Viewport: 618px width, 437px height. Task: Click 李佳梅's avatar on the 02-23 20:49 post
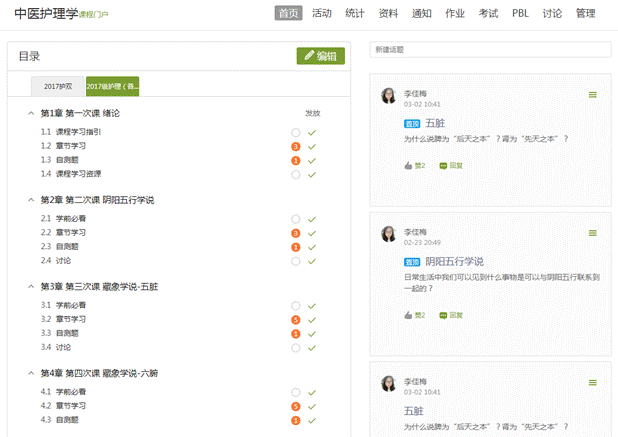[389, 234]
